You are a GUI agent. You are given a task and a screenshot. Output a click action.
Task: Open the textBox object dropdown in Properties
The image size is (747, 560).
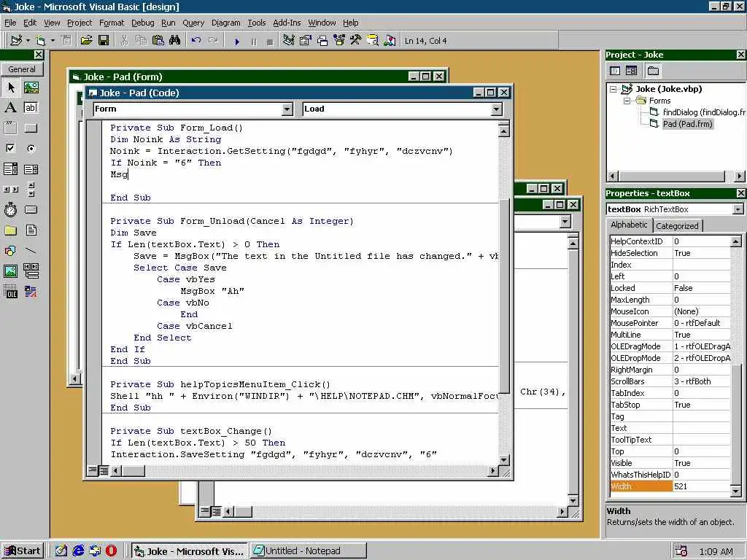738,209
